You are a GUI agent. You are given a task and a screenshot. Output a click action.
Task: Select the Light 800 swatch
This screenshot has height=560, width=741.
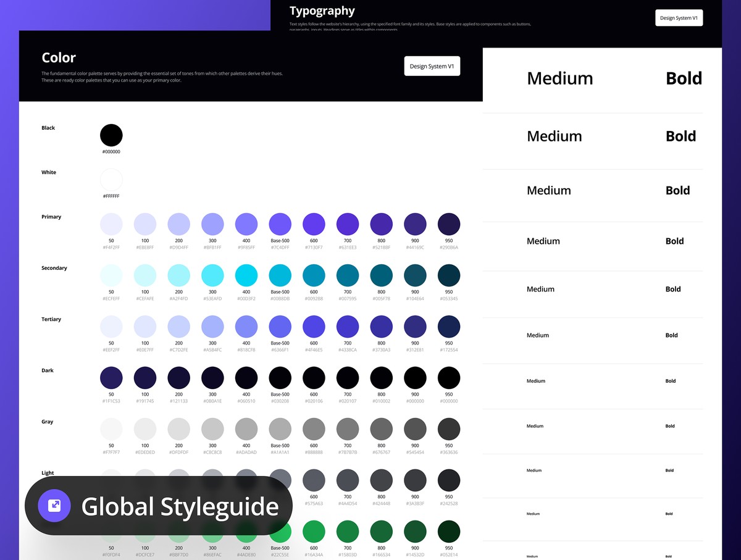point(381,480)
